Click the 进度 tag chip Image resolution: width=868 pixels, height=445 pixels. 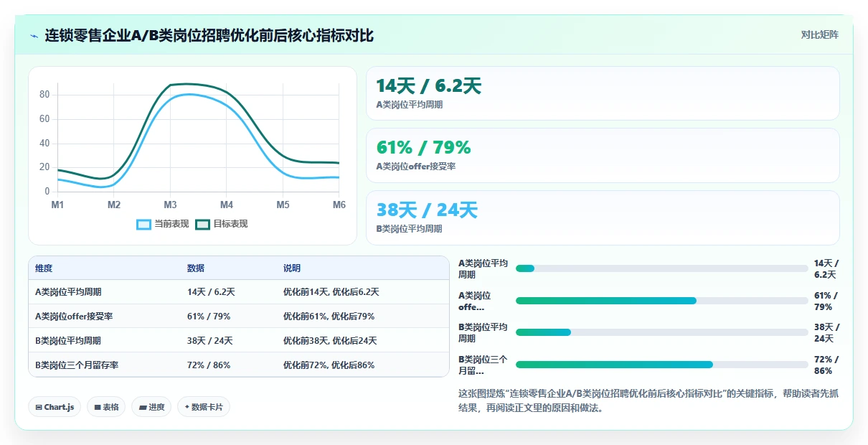point(151,407)
